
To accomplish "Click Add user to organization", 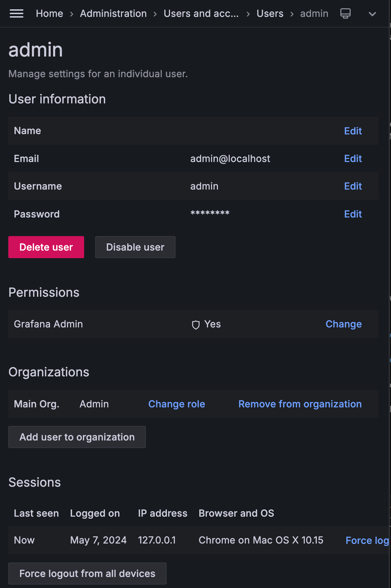I will 77,437.
